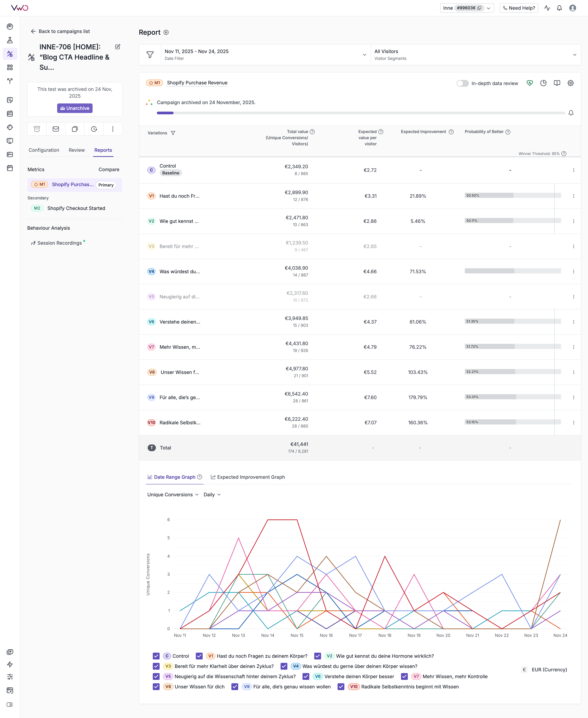Enable the In-depth data review toggle
Screen dimensions: 588x718
click(462, 83)
